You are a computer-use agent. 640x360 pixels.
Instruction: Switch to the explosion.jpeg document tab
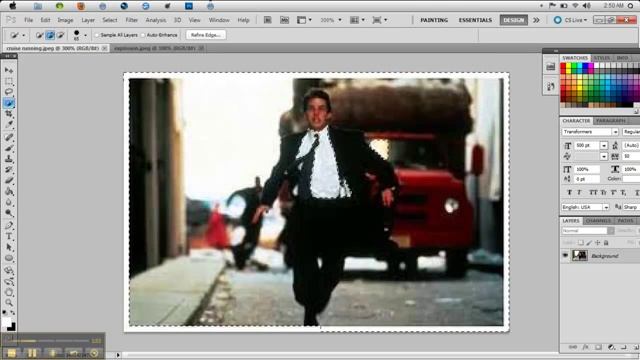click(x=158, y=48)
